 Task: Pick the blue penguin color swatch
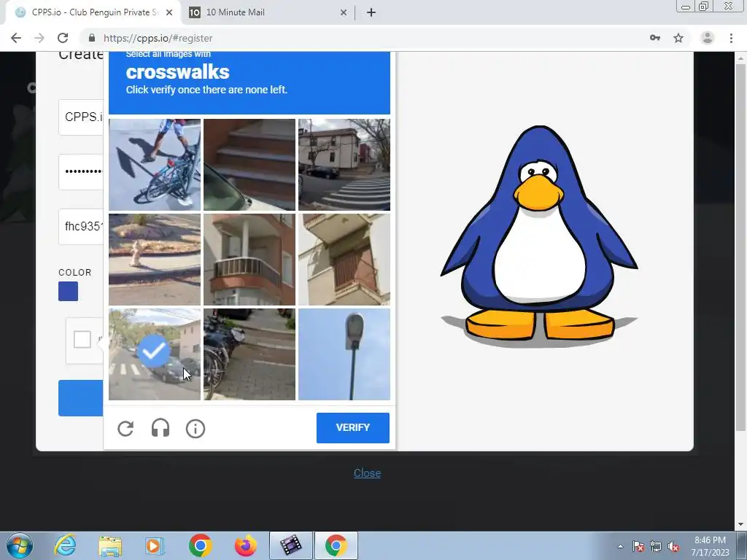click(x=68, y=292)
